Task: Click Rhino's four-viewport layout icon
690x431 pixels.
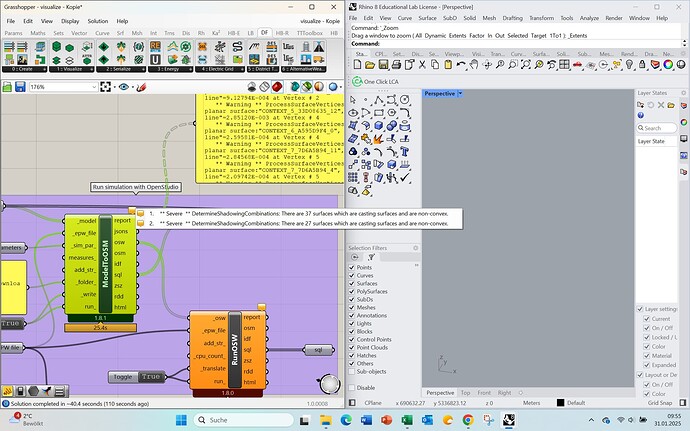Action: pyautogui.click(x=564, y=65)
